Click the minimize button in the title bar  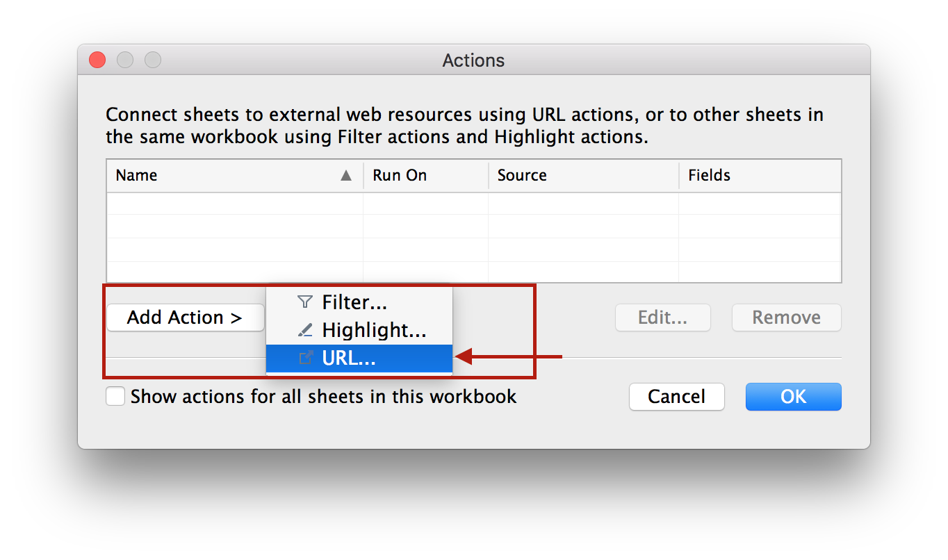point(125,60)
